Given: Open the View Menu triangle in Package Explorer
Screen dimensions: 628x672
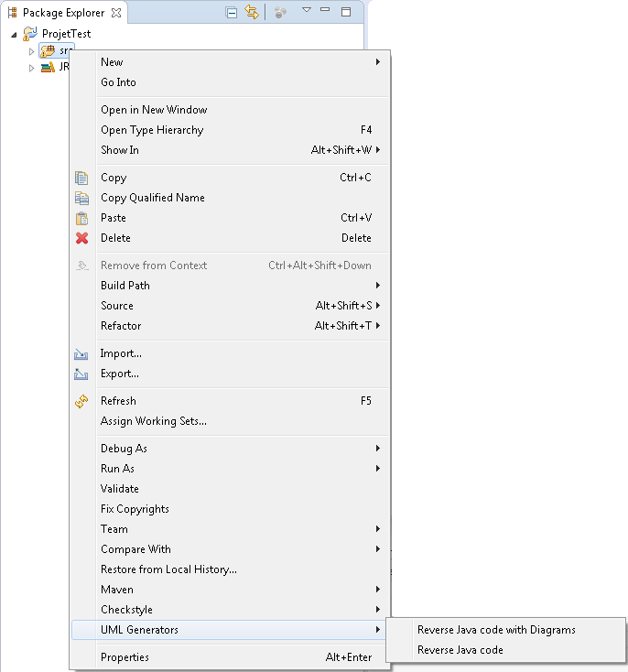Looking at the screenshot, I should pyautogui.click(x=307, y=9).
